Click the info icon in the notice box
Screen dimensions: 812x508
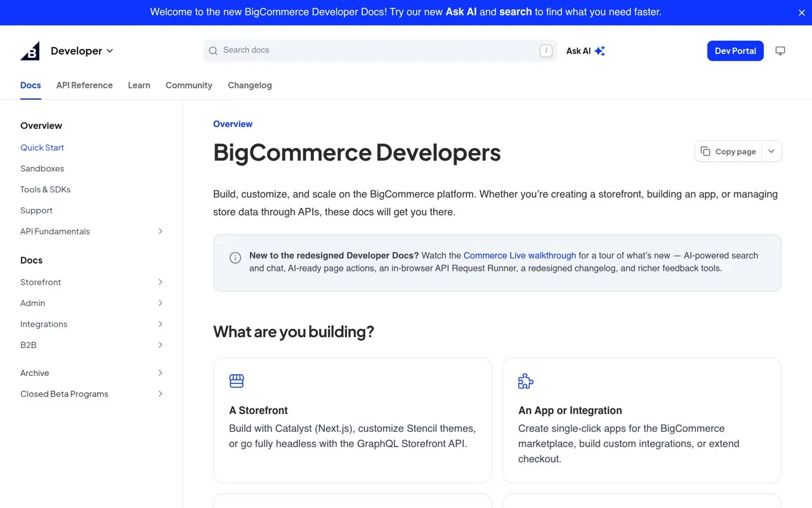(235, 258)
